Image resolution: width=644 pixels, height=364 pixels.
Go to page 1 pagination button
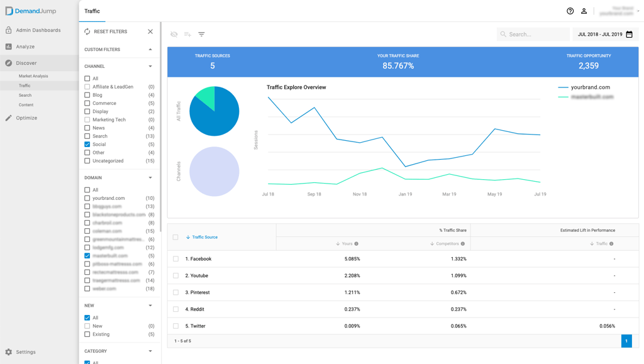[x=626, y=341]
